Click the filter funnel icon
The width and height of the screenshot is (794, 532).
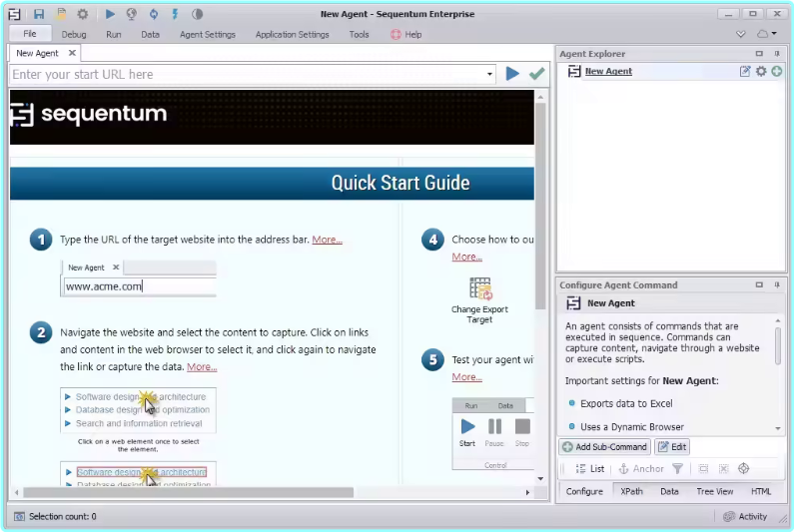(x=677, y=469)
